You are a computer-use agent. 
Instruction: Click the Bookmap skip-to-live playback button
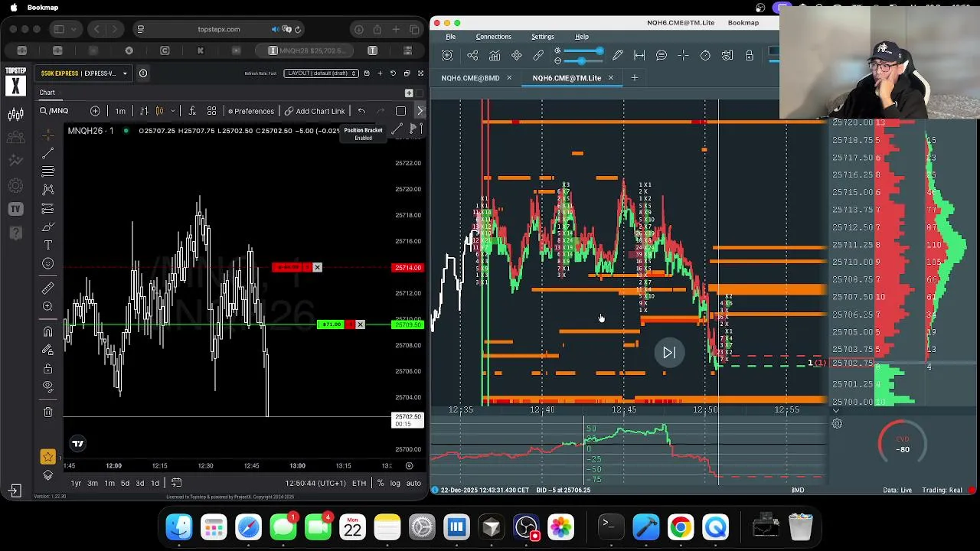point(668,353)
